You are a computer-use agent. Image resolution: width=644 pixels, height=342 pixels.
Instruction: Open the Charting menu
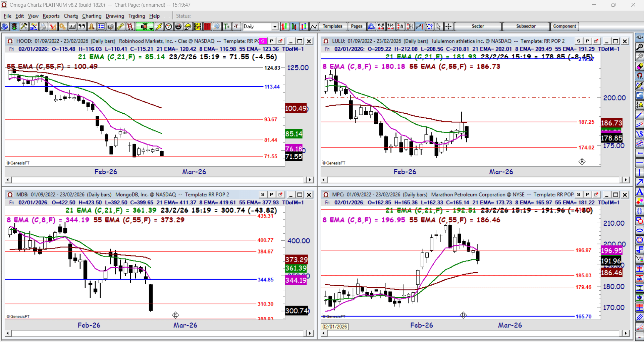pos(92,16)
